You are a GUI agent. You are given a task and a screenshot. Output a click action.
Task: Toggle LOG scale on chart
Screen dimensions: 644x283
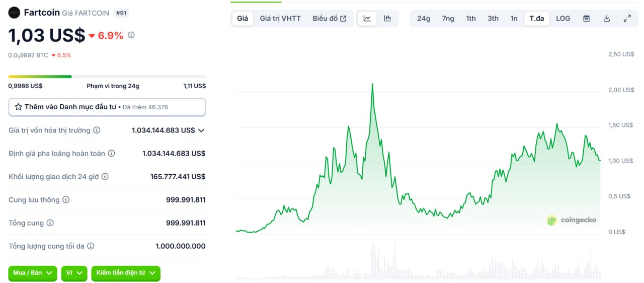[x=563, y=19]
